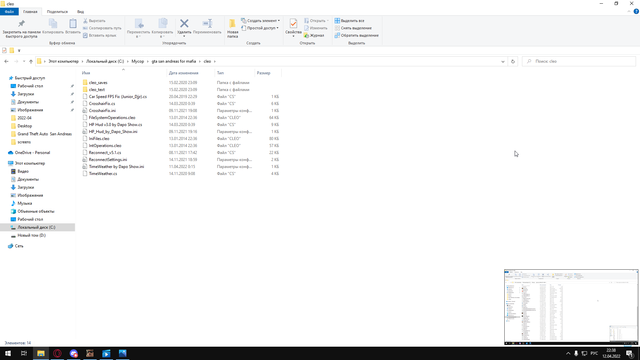Click the screenshot preview thumbnail
The image size is (640, 360).
click(571, 307)
